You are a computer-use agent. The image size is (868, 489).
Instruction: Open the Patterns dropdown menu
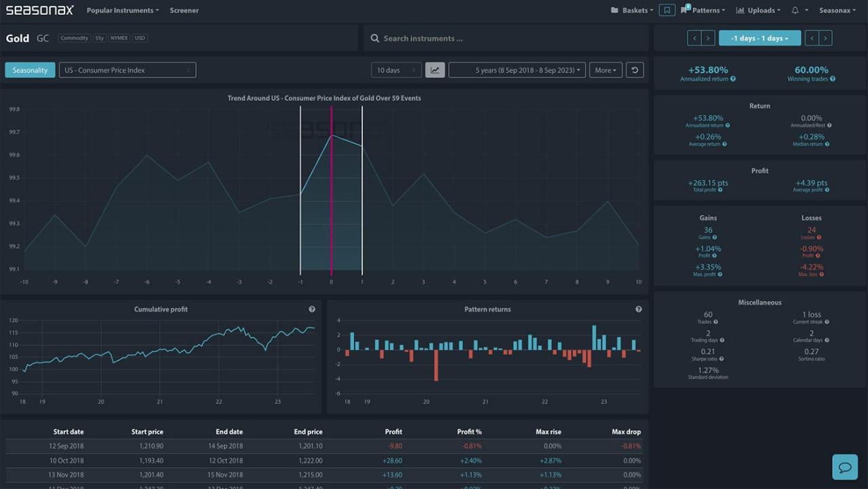coord(703,11)
